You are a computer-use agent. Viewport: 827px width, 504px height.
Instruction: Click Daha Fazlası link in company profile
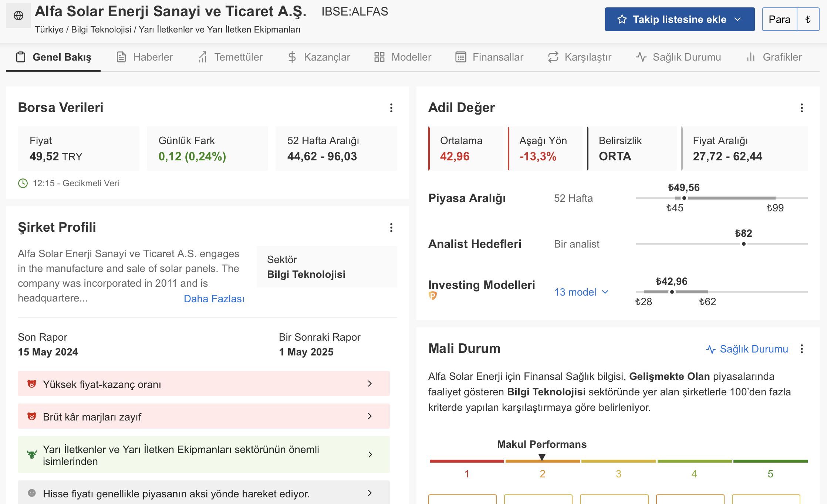[x=214, y=299]
